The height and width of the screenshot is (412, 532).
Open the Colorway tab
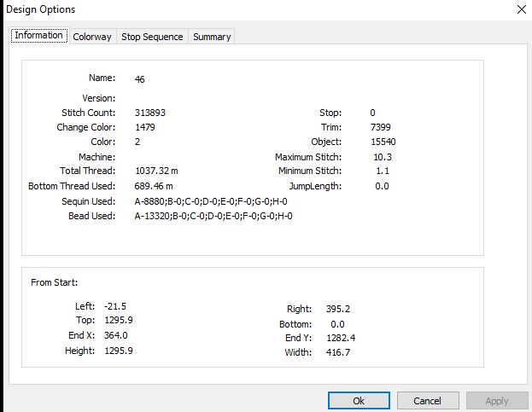coord(92,37)
